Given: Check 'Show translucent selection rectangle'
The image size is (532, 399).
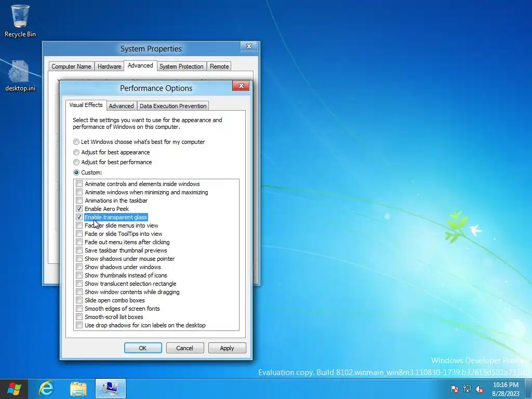Looking at the screenshot, I should (x=79, y=284).
